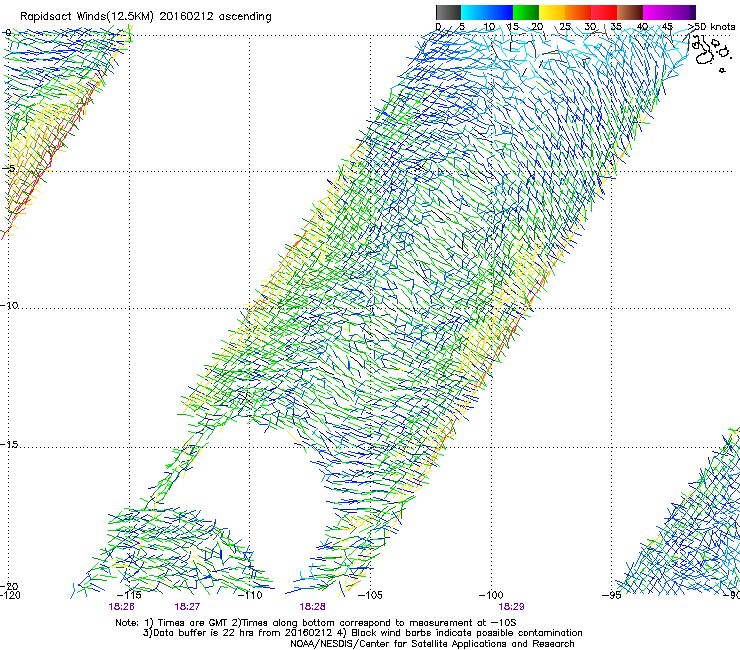Click the -120 longitude axis label
Viewport: 740px width, 650px height.
[10, 595]
